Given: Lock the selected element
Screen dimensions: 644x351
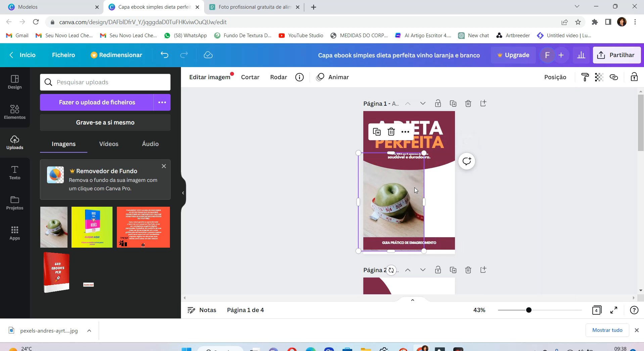Looking at the screenshot, I should (x=634, y=77).
